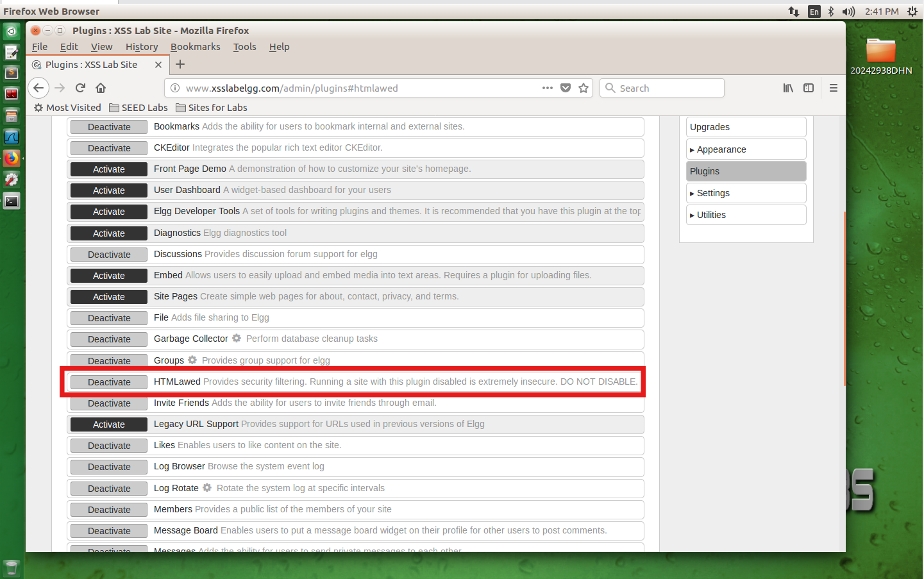Activate the Site Pages plugin
This screenshot has height=579, width=924.
(x=109, y=297)
